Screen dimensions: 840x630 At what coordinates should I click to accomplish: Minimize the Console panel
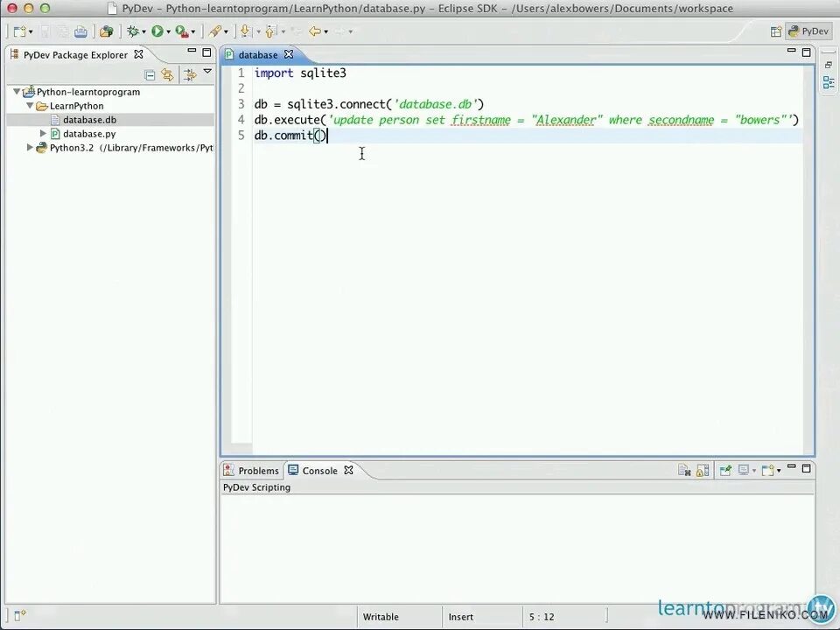tap(791, 467)
